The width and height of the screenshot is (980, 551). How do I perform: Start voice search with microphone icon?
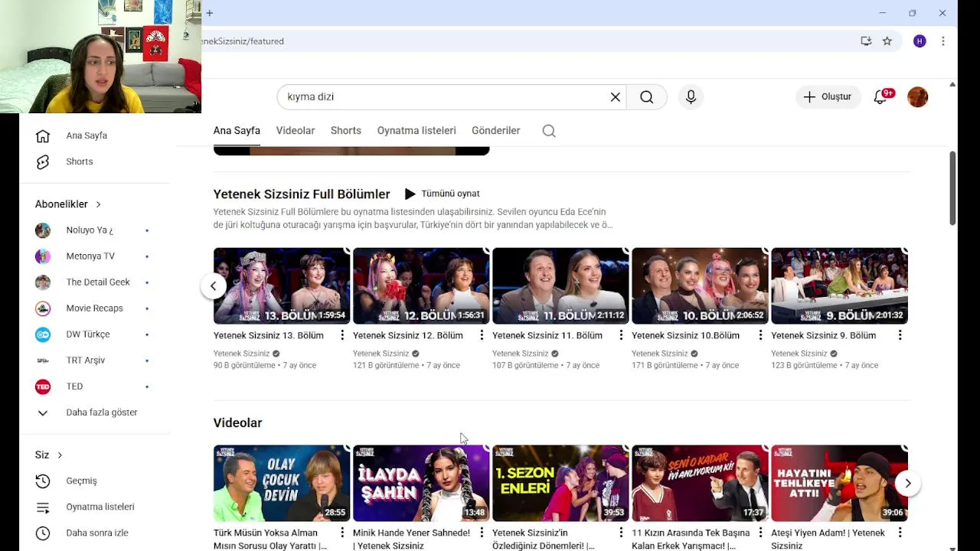click(x=691, y=97)
